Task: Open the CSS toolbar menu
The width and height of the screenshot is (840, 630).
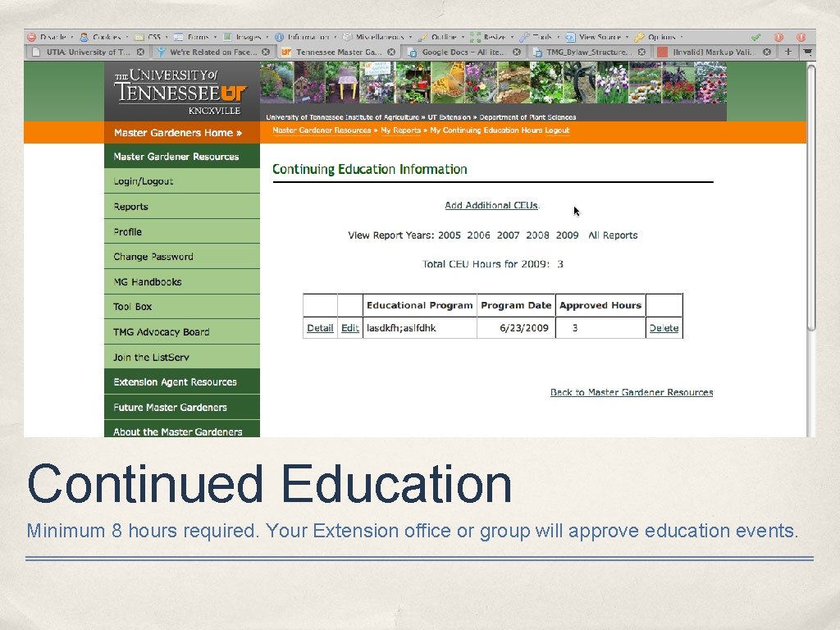Action: (x=151, y=37)
